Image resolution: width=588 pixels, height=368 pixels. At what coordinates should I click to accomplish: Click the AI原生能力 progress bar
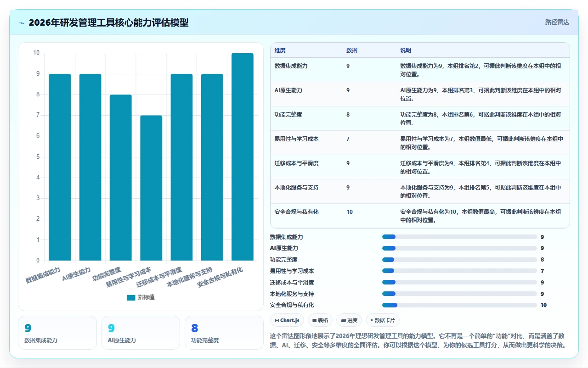pyautogui.click(x=459, y=248)
